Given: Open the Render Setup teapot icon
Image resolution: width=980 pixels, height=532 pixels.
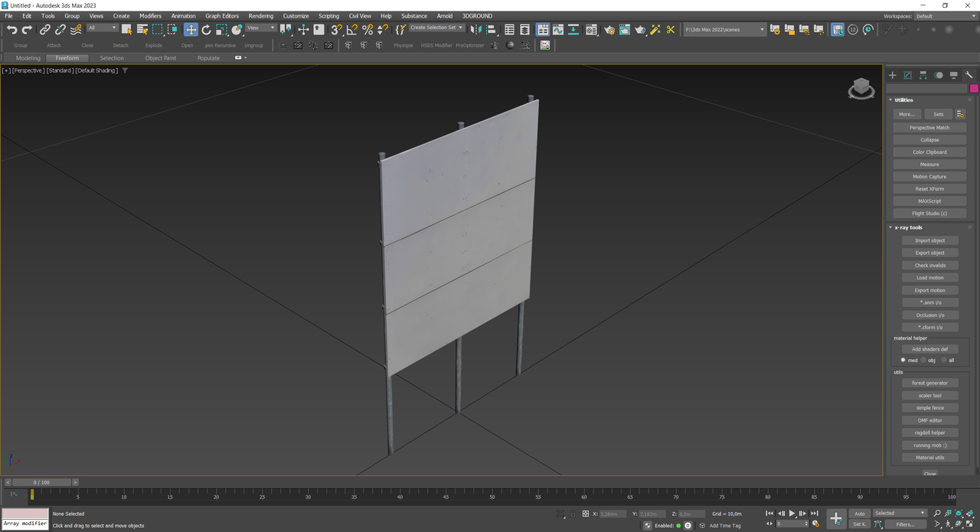Looking at the screenshot, I should 609,30.
